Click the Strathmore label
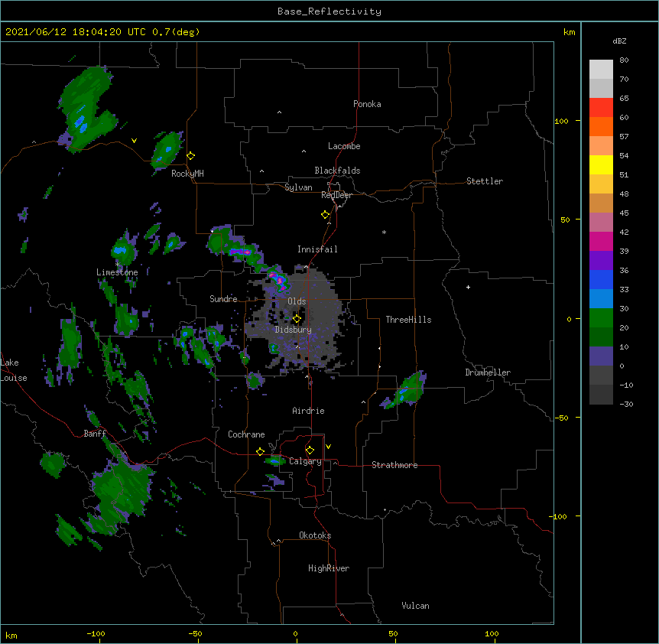Screen dimensions: 659x644 [x=394, y=465]
